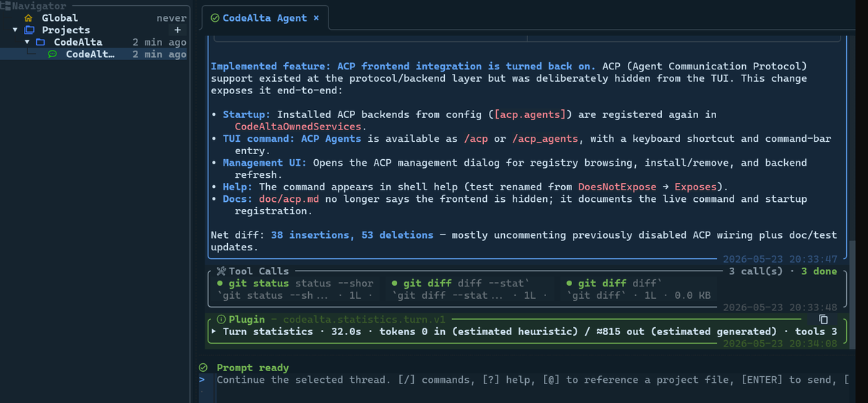This screenshot has width=868, height=403.
Task: Open the git diff --stat tool call
Action: pos(471,289)
